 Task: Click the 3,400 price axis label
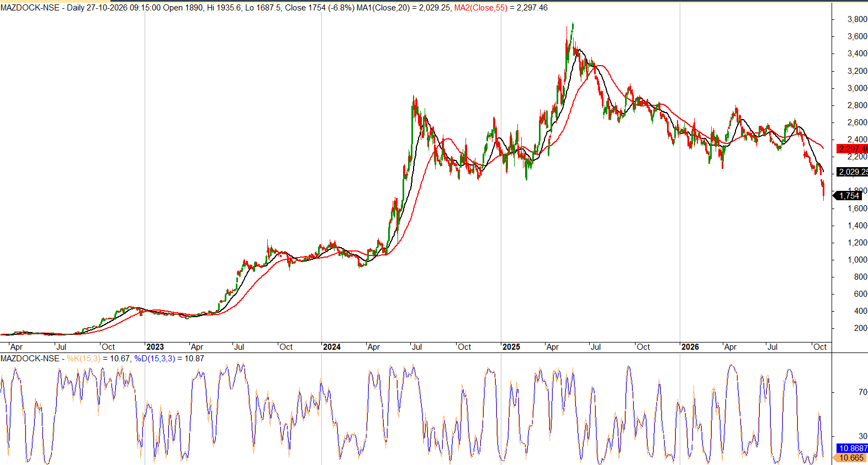857,54
